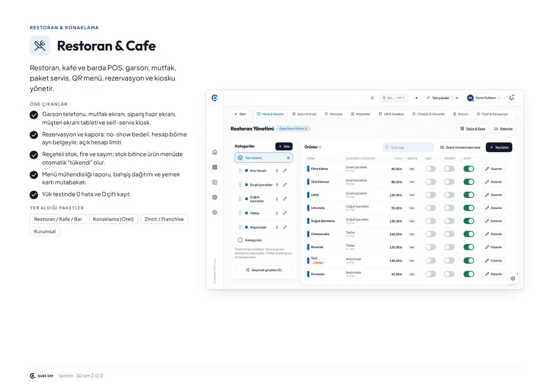Click the pencil icon beside Atıştırmalık
554x392 pixels.
click(285, 227)
